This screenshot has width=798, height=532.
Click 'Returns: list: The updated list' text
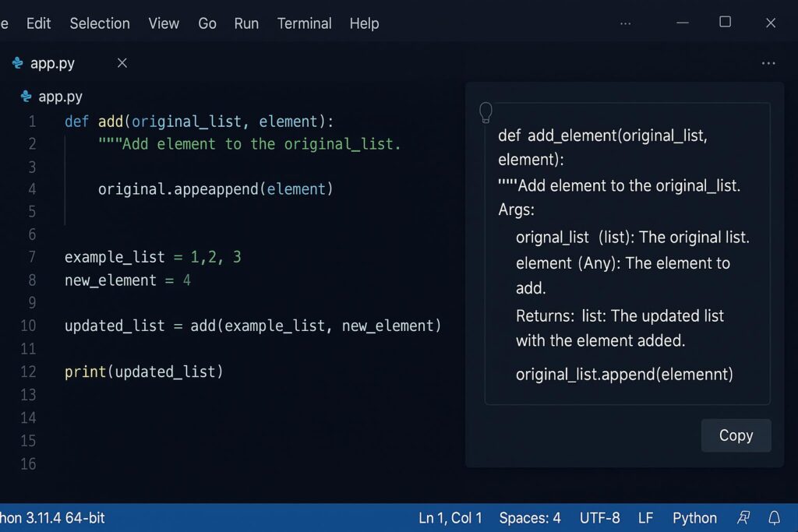point(620,315)
